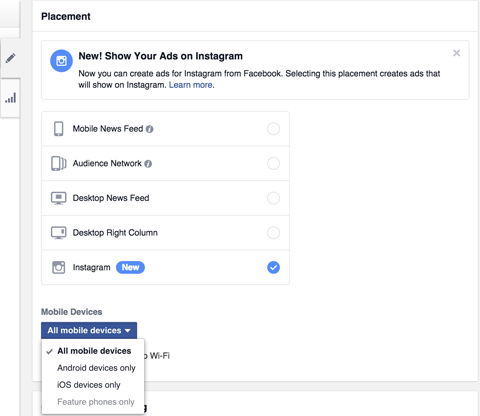Image resolution: width=480 pixels, height=416 pixels.
Task: Choose iOS devices only
Action: click(93, 385)
